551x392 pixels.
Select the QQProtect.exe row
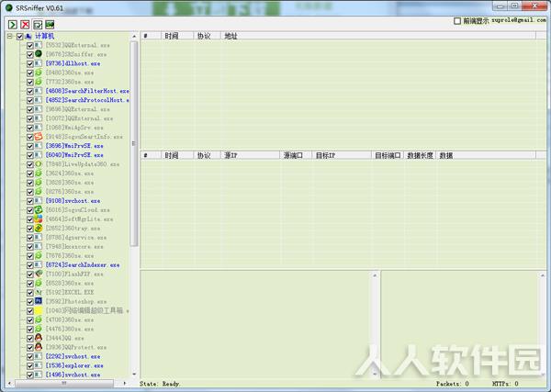[76, 347]
